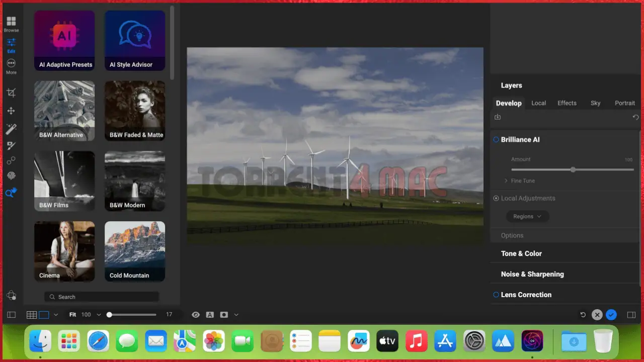Open the Sky tab
The width and height of the screenshot is (644, 362).
click(596, 103)
